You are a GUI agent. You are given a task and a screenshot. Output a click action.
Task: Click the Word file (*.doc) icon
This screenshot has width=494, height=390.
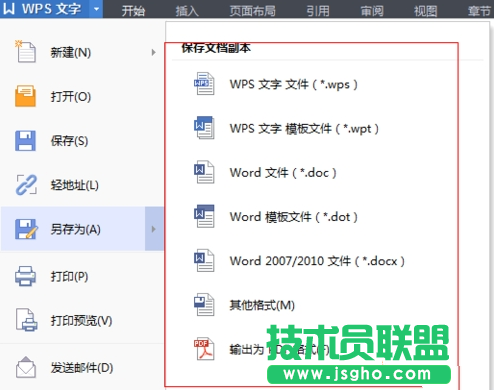204,172
